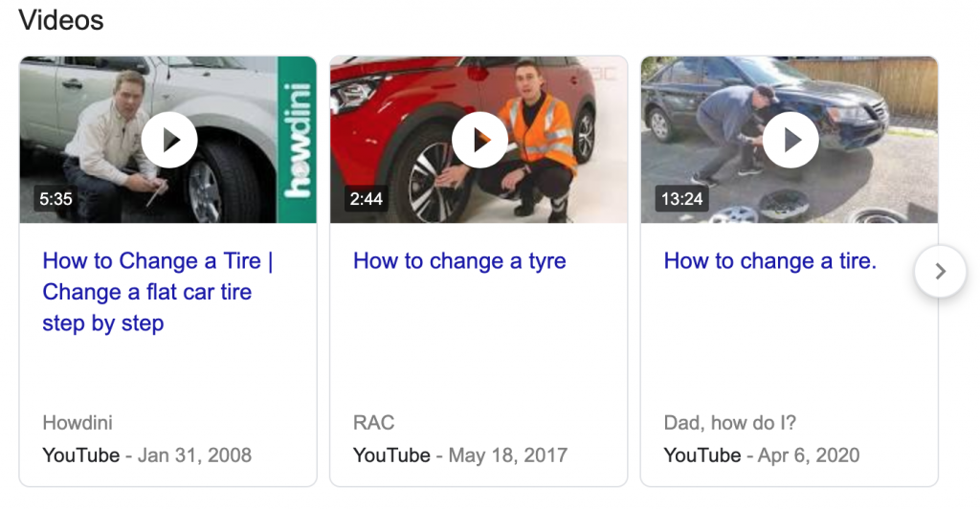Screen dimensions: 980x510
Task: Open 'How to change a tire.' link
Action: pos(770,260)
